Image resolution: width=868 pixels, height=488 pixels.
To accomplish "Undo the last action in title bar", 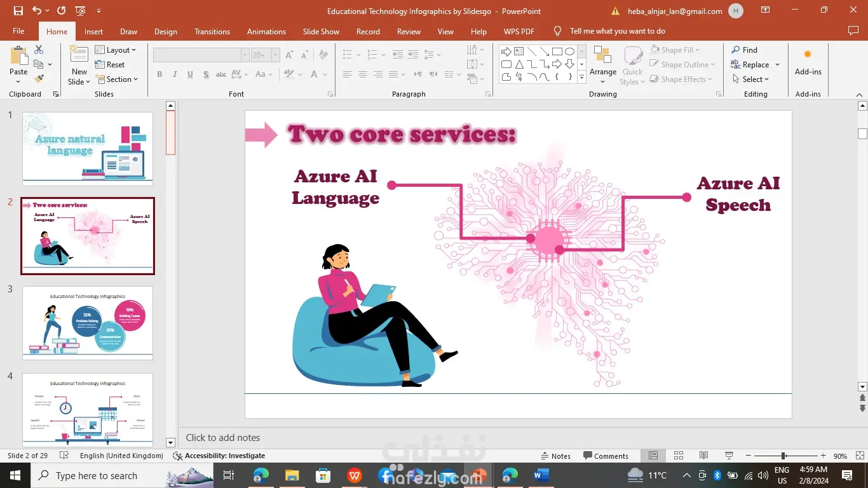I will [x=37, y=11].
